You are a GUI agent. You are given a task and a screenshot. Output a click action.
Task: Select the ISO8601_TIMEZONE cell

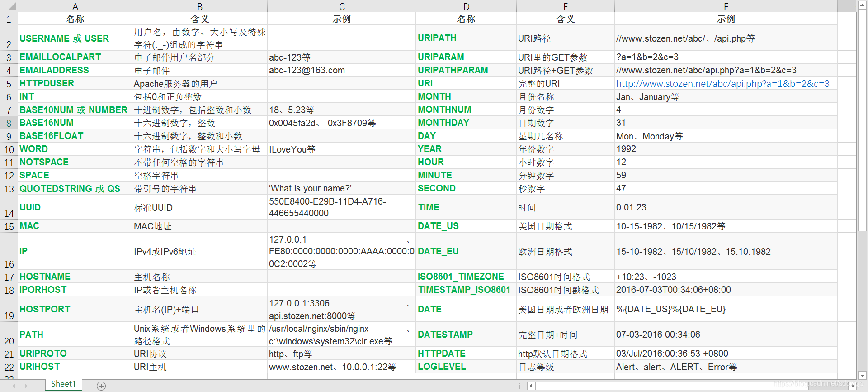466,277
